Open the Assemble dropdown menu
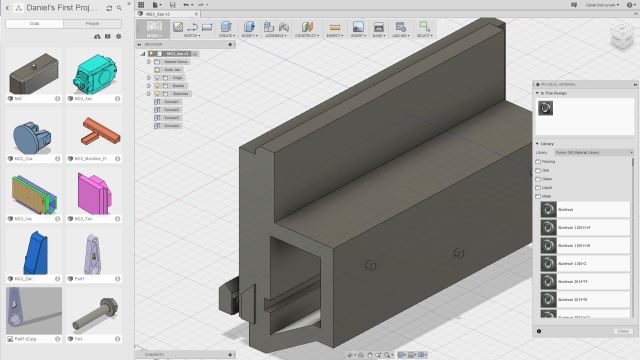640x360 pixels. (x=275, y=36)
